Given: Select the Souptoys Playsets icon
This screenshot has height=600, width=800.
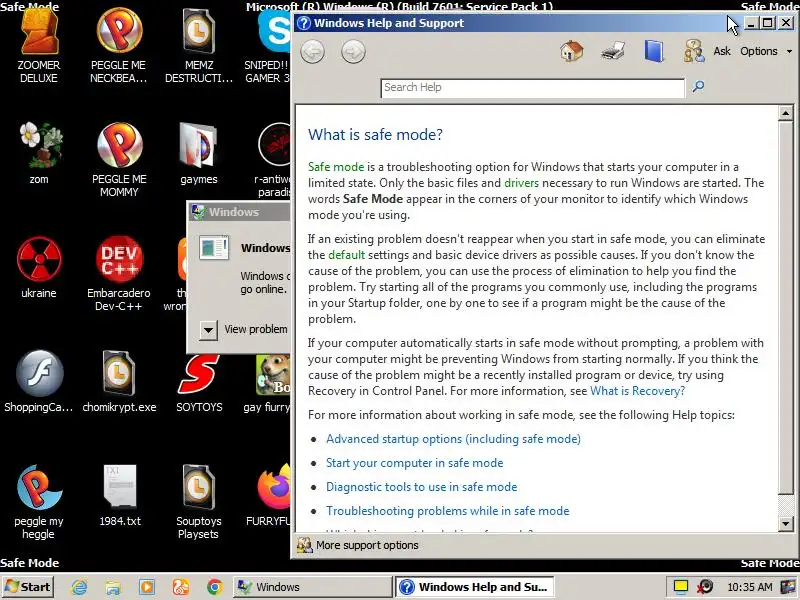Looking at the screenshot, I should pos(199,503).
